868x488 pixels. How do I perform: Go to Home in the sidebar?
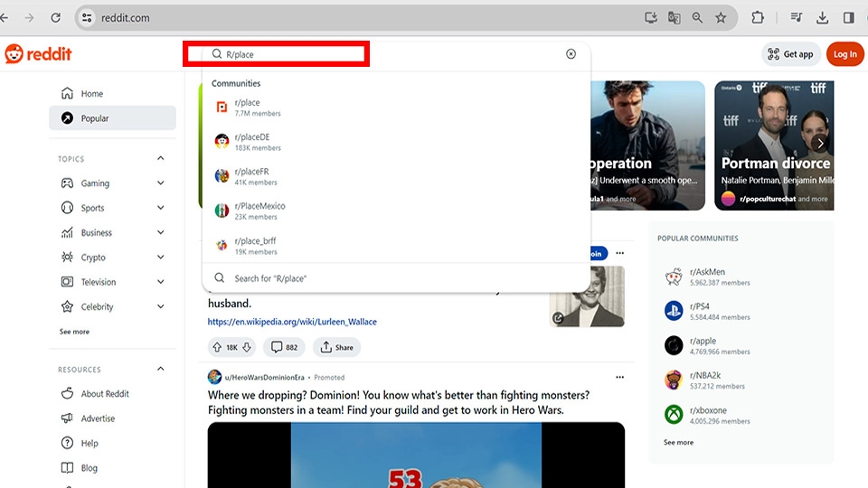click(x=112, y=93)
